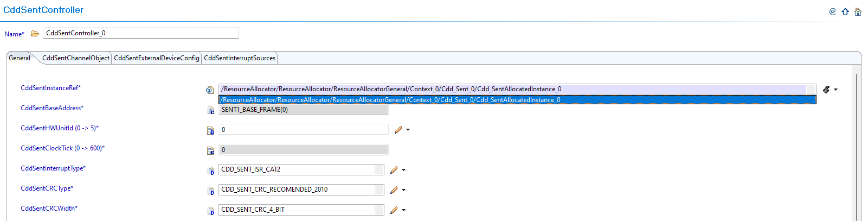Image resolution: width=868 pixels, height=221 pixels.
Task: Select the highlighted Cdd_SentAllocatedInstance_0 list option
Action: [517, 100]
